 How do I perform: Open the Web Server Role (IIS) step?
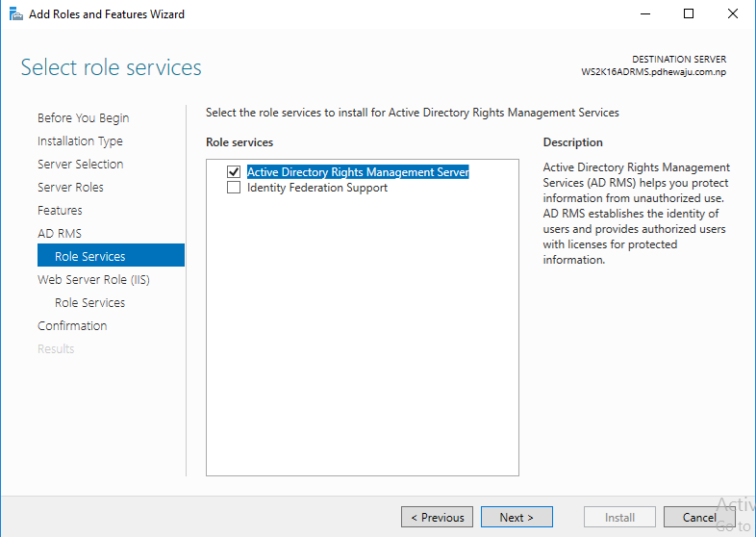[x=93, y=280]
